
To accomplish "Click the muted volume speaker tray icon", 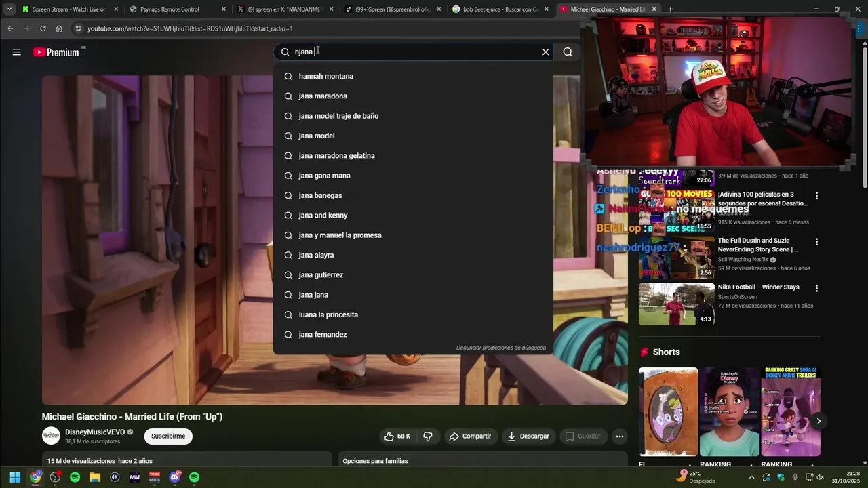I will click(821, 477).
